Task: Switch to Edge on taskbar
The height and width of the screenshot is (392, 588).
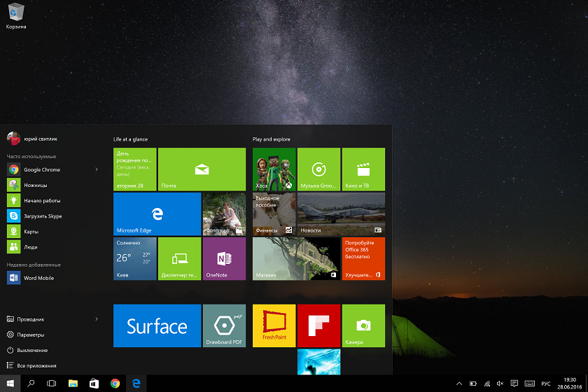Action: point(136,384)
